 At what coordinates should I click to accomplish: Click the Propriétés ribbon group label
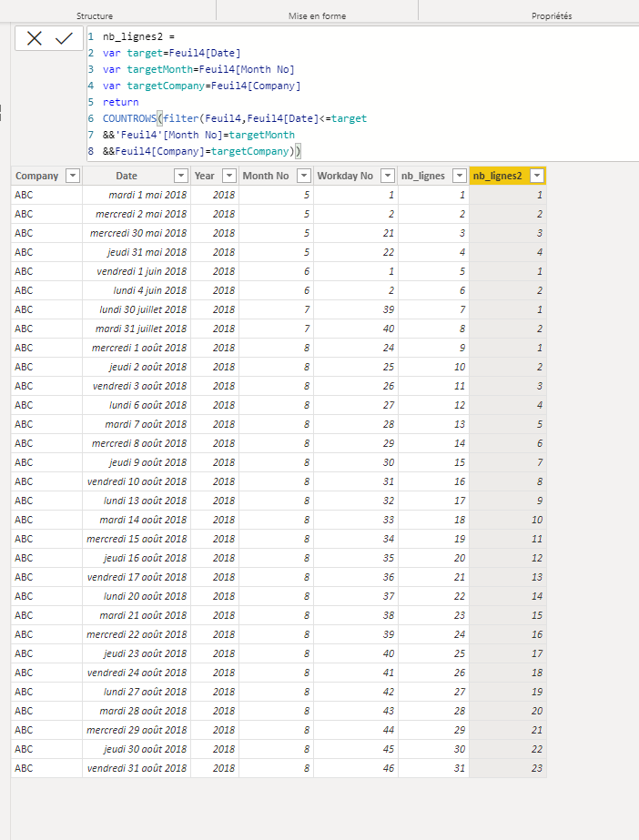tap(552, 16)
